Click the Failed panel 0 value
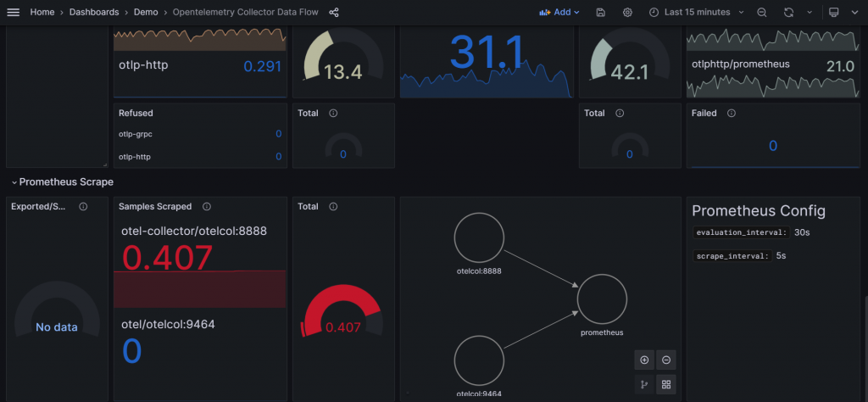Screen dimensions: 868x402 pos(773,146)
